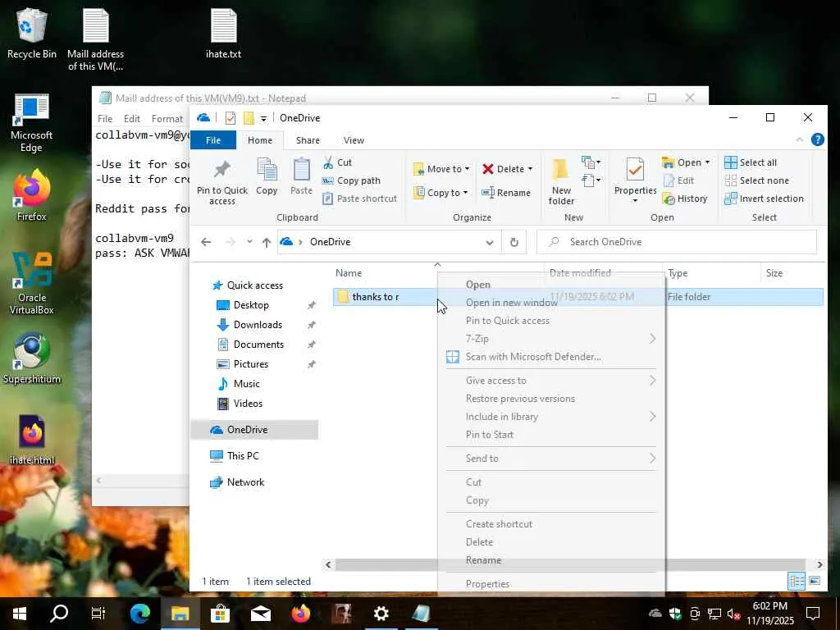Choose Delete in context menu
The height and width of the screenshot is (630, 840).
click(550, 542)
